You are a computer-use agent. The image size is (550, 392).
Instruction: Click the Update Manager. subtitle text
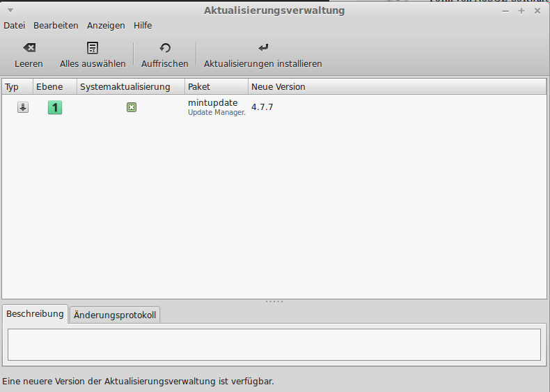tap(217, 112)
